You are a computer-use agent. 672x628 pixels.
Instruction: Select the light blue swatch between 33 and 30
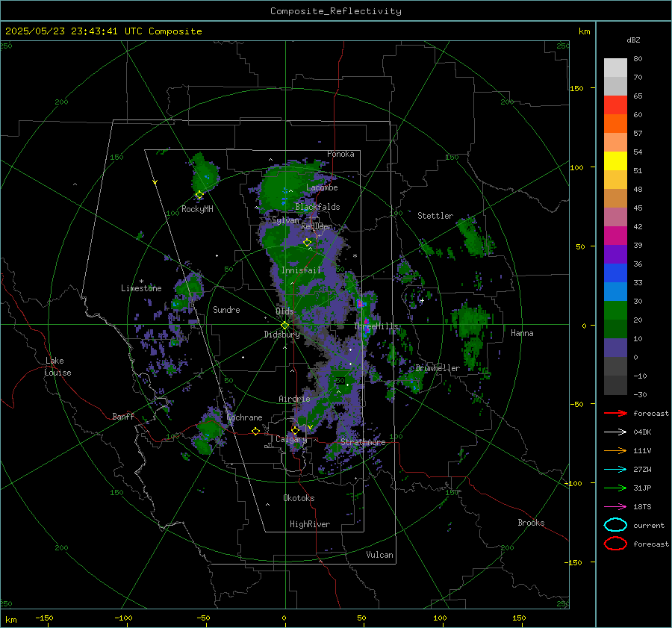click(x=615, y=292)
